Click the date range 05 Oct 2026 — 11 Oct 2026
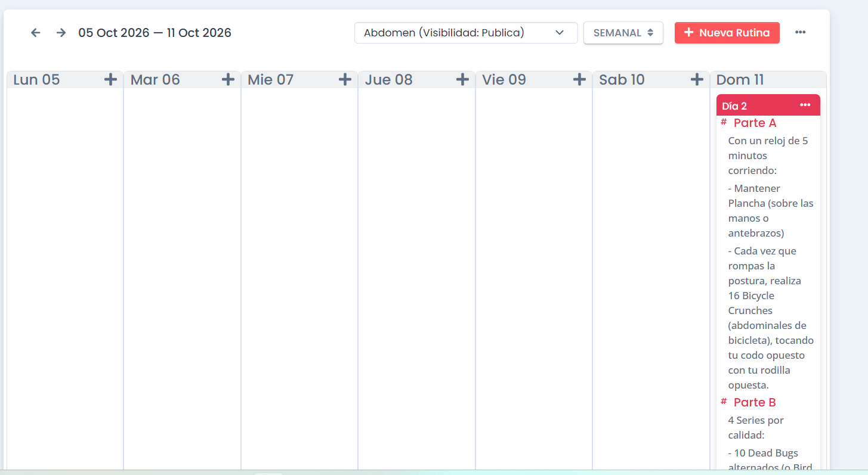868x475 pixels. pos(155,33)
